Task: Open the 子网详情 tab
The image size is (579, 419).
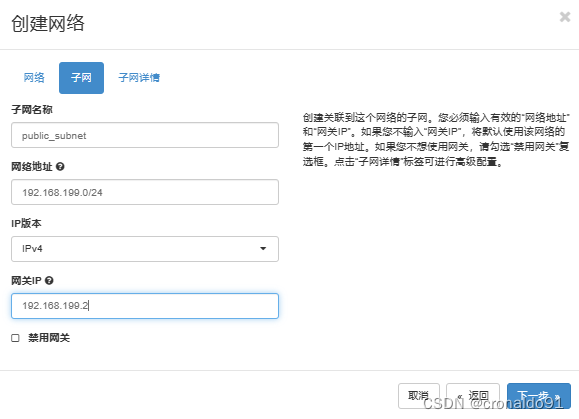Action: [139, 78]
